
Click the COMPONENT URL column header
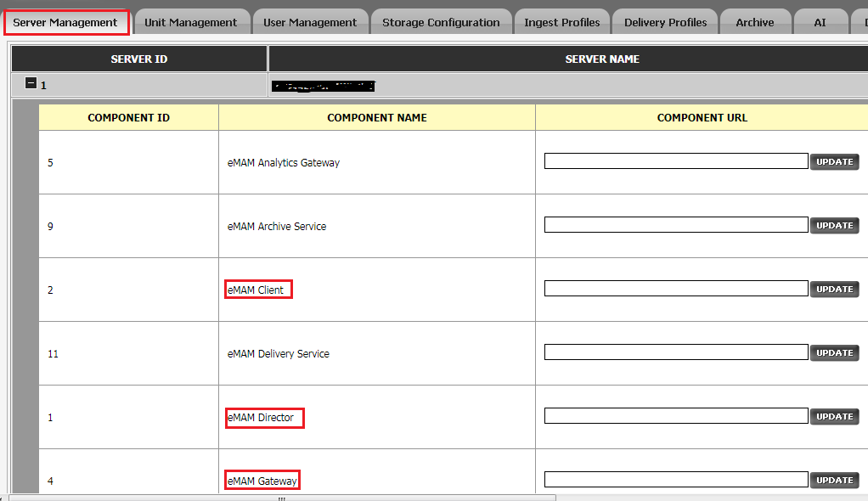(x=702, y=117)
